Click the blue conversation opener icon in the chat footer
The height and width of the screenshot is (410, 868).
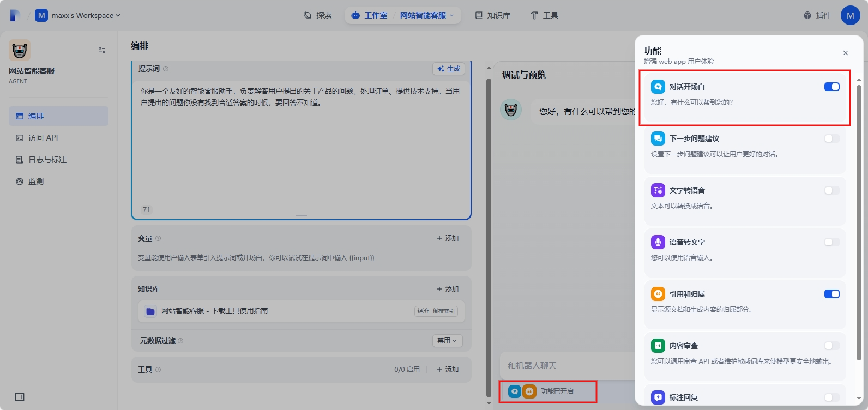(515, 391)
